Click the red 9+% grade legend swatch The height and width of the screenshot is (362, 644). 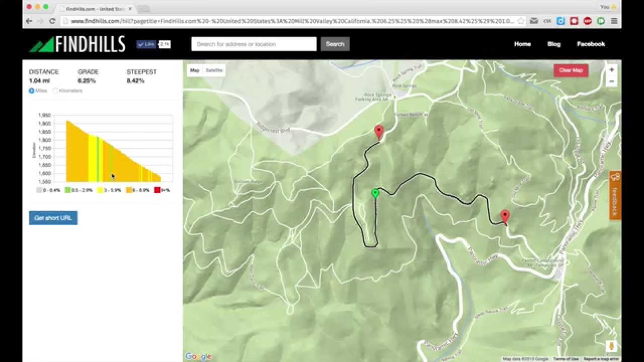tap(157, 191)
